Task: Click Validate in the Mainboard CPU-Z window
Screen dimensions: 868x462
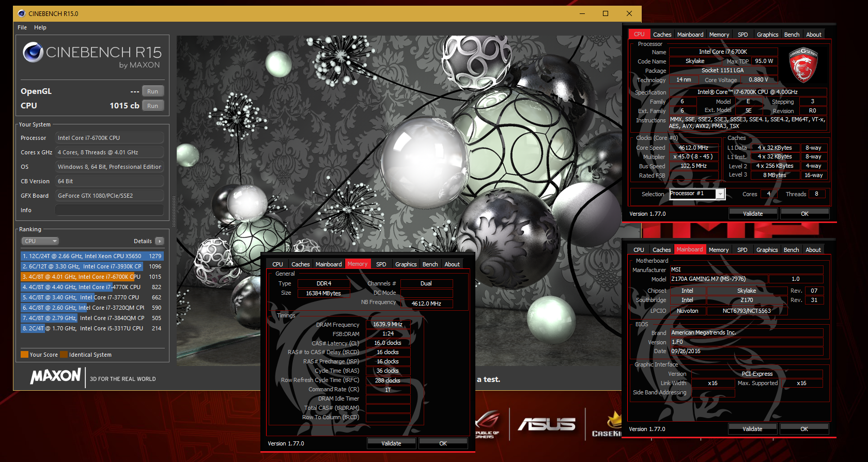Action: click(x=752, y=429)
